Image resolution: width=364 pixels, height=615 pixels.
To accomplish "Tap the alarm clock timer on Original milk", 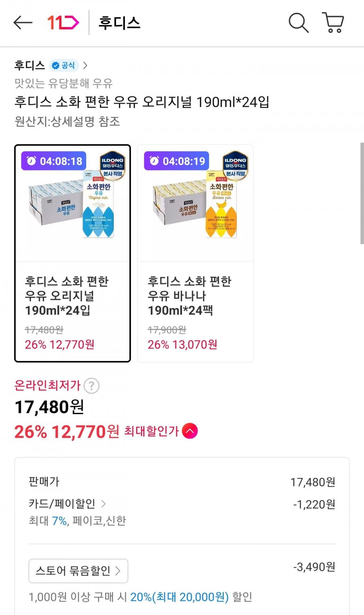I will coord(53,161).
